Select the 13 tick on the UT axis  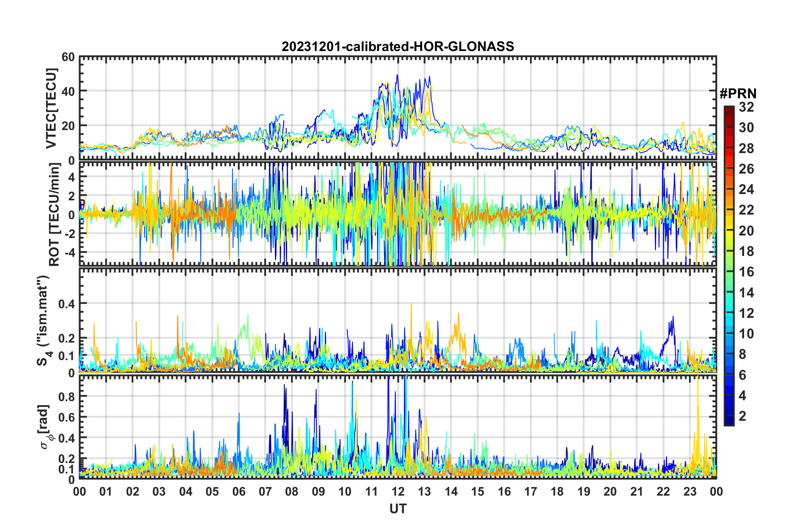pos(424,491)
